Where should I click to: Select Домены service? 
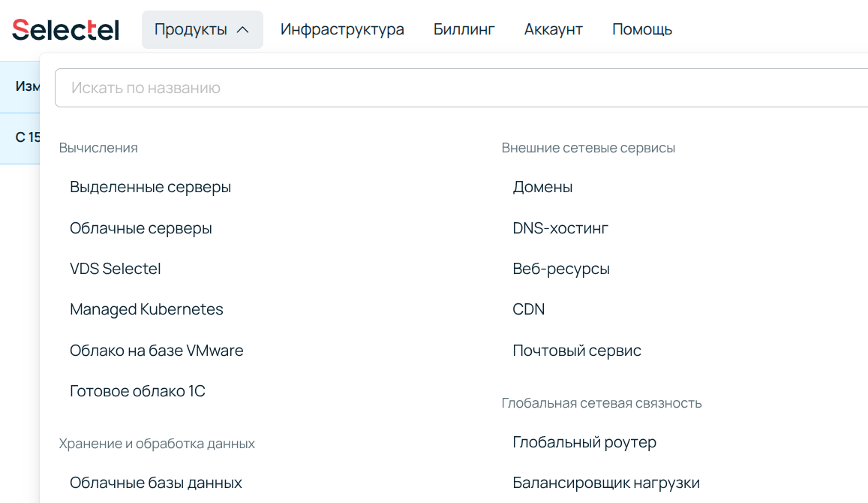click(x=542, y=187)
